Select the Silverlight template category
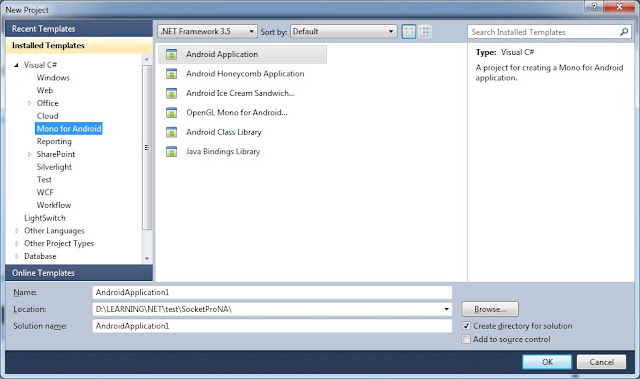Viewport: 640px width, 379px height. point(54,167)
